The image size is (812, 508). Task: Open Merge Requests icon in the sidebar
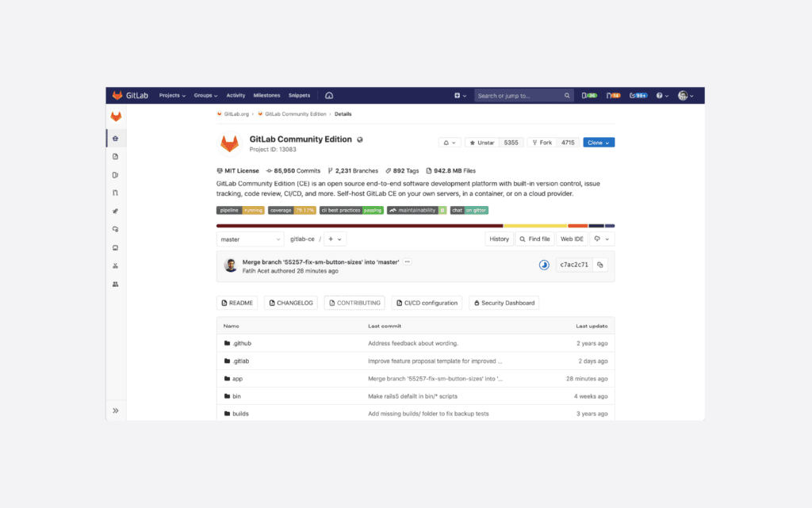116,193
